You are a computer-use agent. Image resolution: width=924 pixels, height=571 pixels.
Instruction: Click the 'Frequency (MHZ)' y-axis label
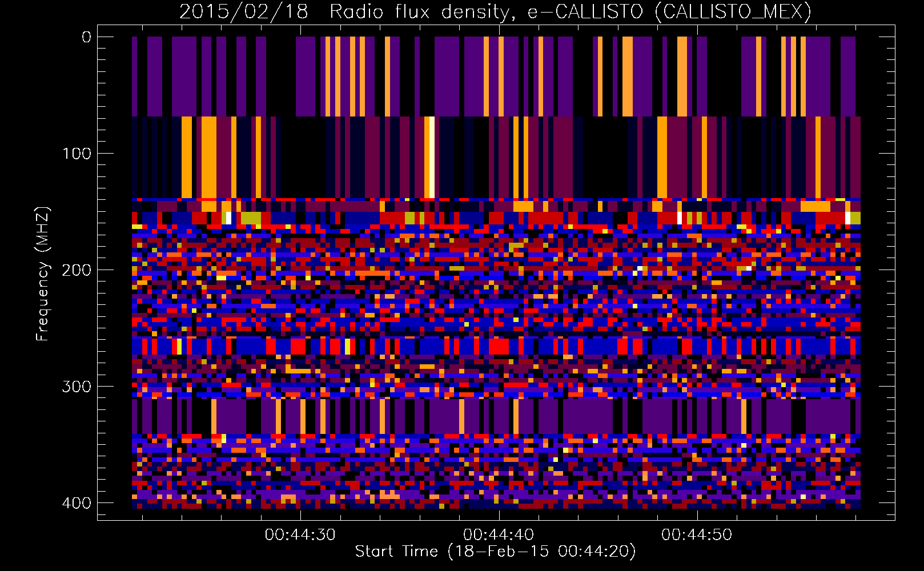point(43,274)
